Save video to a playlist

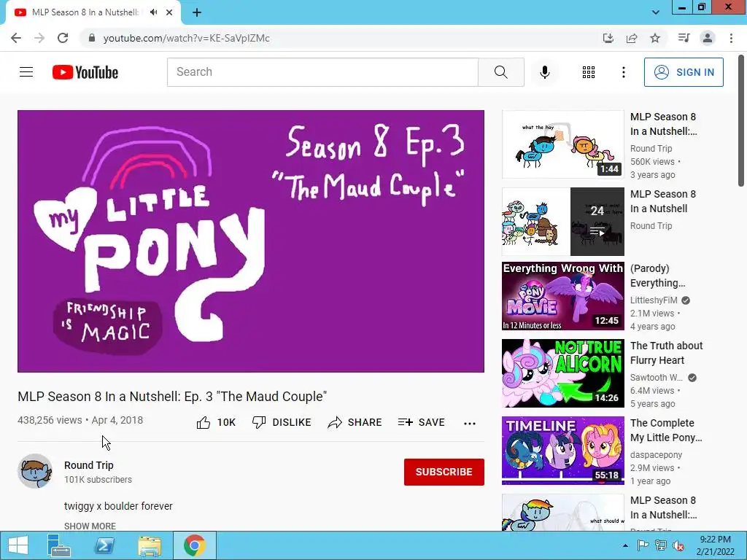[421, 422]
